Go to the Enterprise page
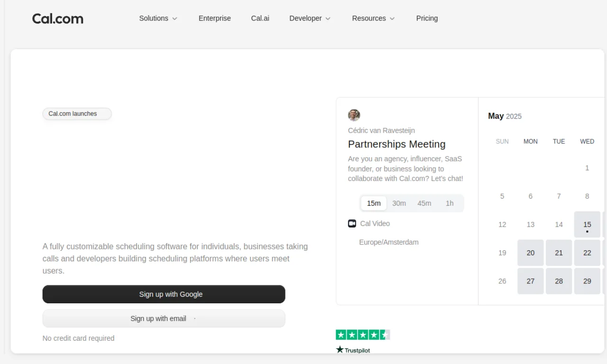Viewport: 607px width, 364px height. (215, 18)
